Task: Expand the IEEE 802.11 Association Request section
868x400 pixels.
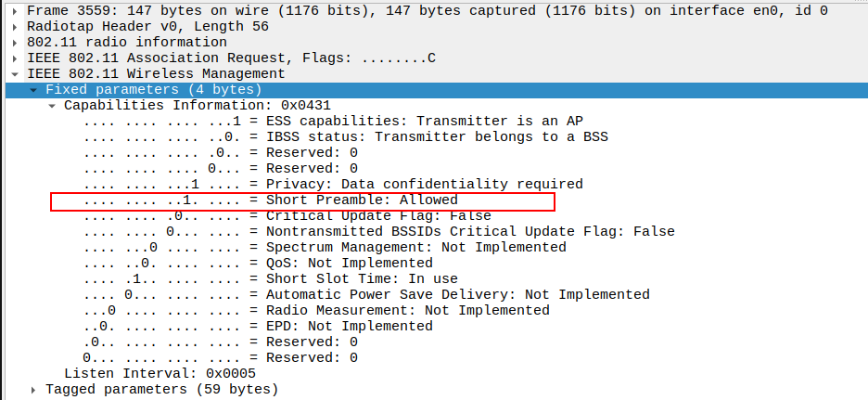Action: [x=16, y=58]
